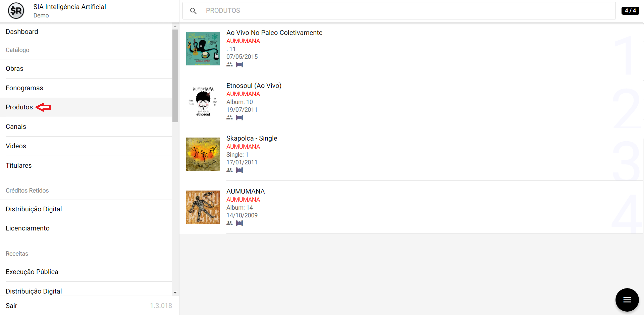The width and height of the screenshot is (644, 315).
Task: Focus the PRODUTOS search field
Action: (x=402, y=11)
